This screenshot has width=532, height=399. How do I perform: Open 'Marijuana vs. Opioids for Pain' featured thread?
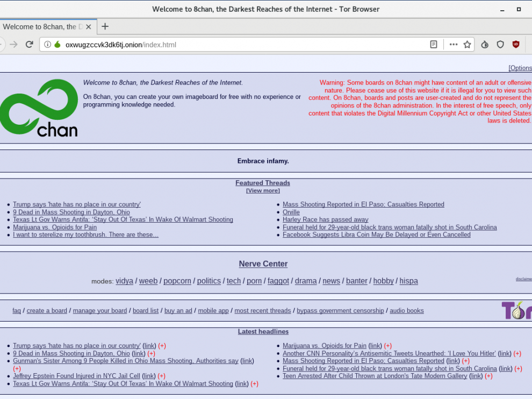pos(55,227)
